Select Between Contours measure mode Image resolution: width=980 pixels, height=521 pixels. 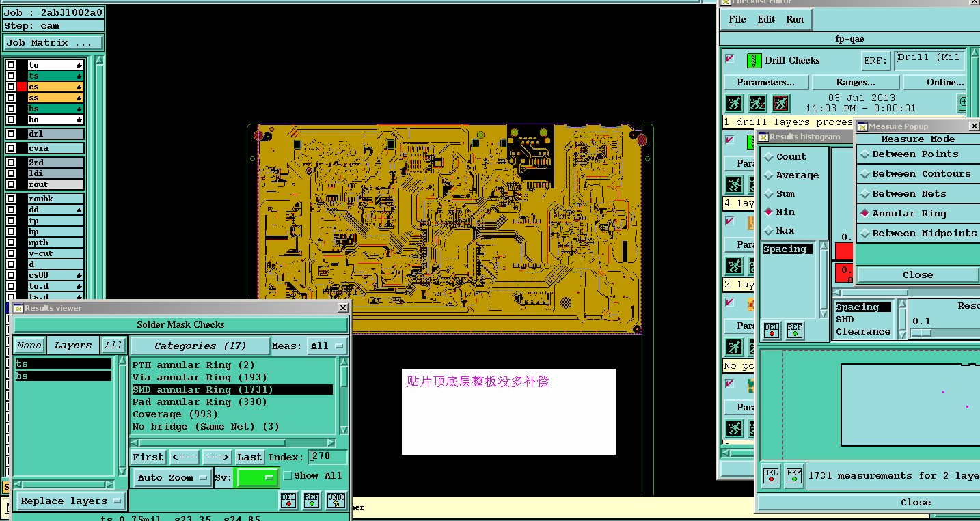918,174
